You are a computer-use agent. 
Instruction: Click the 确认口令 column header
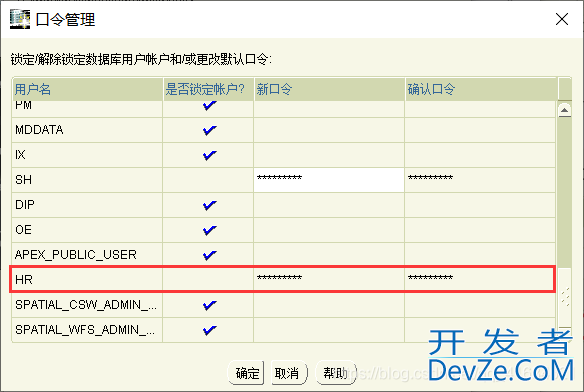pyautogui.click(x=481, y=89)
